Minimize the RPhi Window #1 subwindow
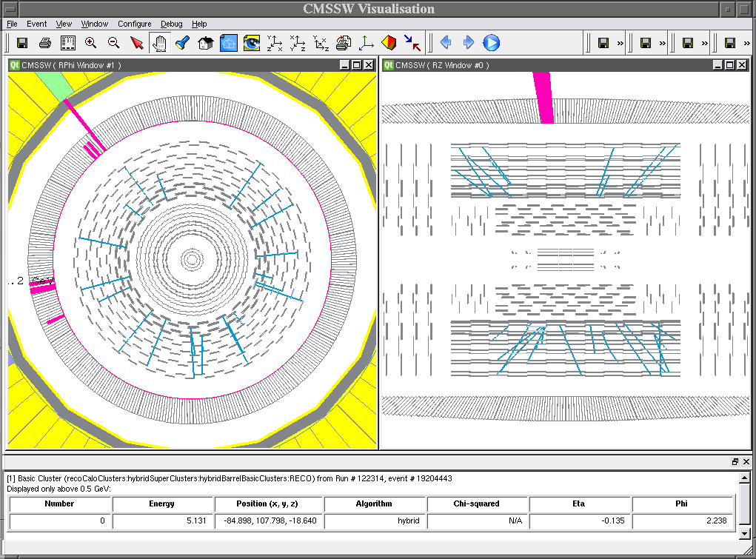Image resolution: width=756 pixels, height=559 pixels. (345, 65)
